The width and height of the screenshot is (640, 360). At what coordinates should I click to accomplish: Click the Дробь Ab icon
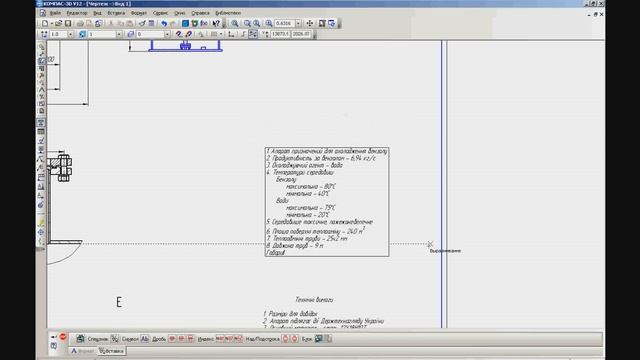[145, 339]
